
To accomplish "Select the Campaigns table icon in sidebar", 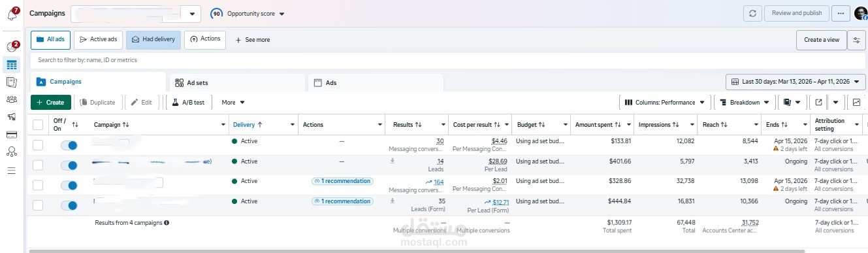I will coord(12,65).
